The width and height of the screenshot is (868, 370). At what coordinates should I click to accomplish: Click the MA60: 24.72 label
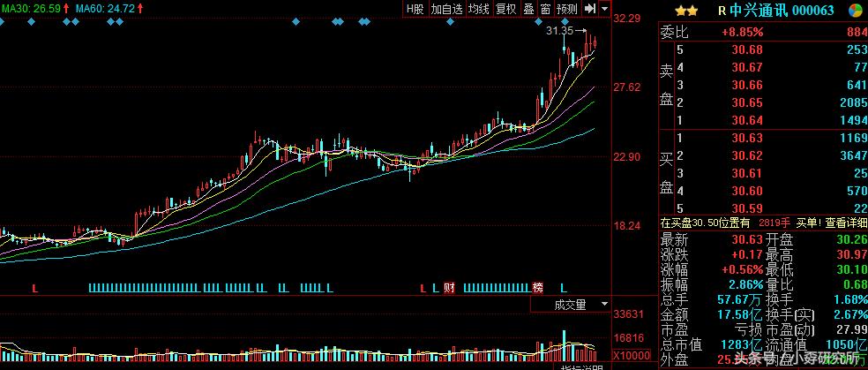point(105,8)
